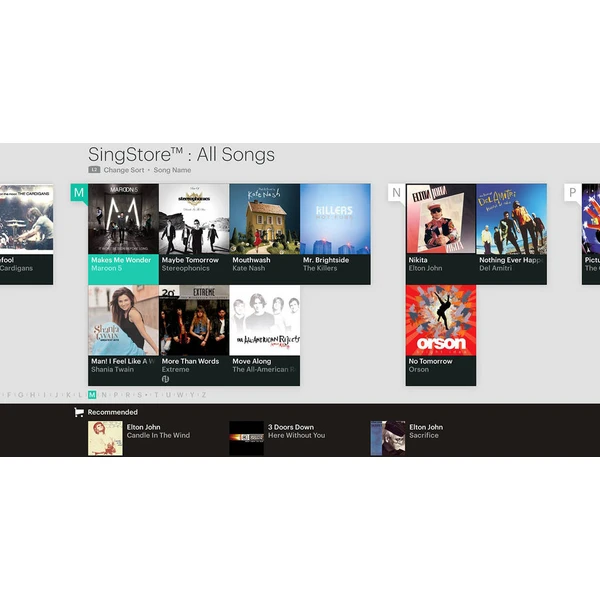The height and width of the screenshot is (600, 600).
Task: Jump to letter R in alphabet bar
Action: pyautogui.click(x=128, y=395)
